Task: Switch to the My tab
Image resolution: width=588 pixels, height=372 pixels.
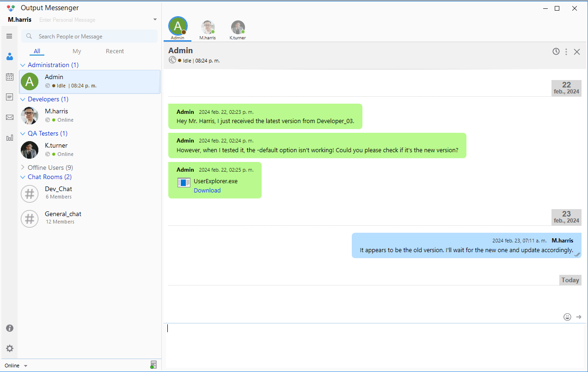Action: (x=77, y=51)
